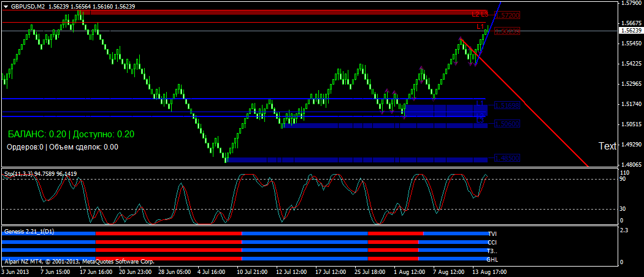Click 1.50515 on the price scale

point(632,124)
